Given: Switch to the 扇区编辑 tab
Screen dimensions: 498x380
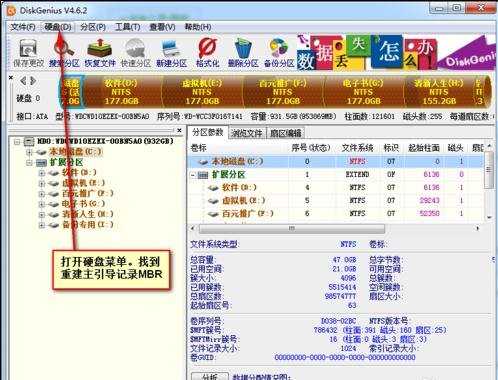Looking at the screenshot, I should 286,133.
